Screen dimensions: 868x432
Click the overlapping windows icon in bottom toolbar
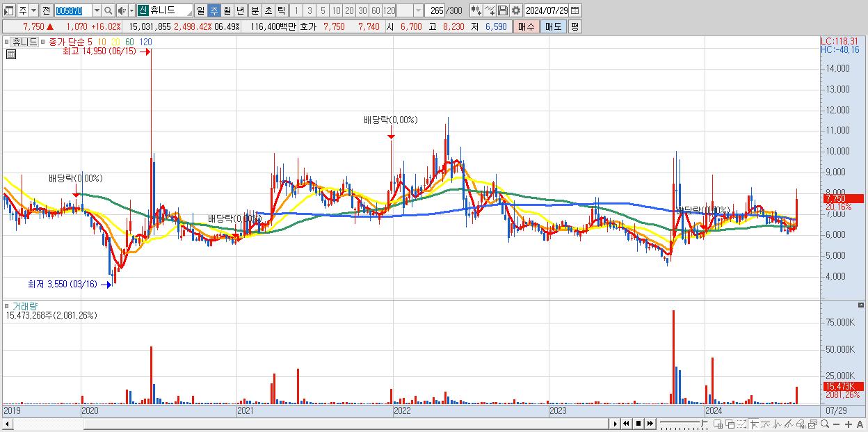coord(730,424)
